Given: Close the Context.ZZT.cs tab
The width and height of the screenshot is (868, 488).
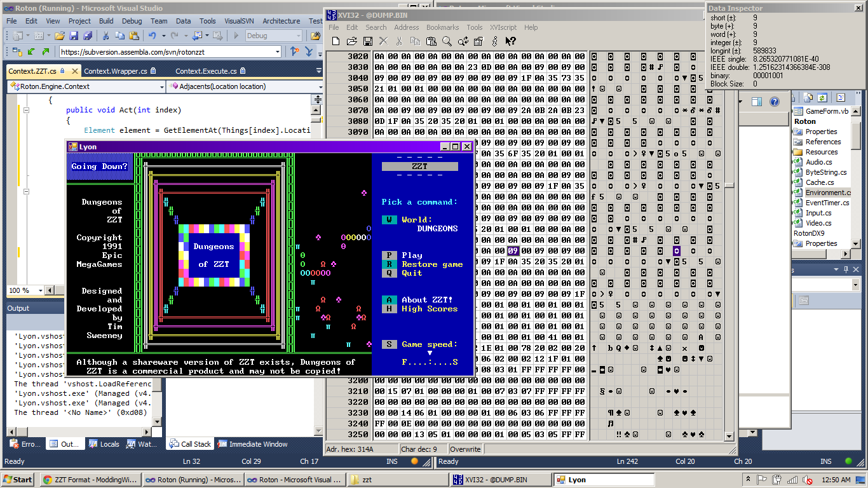Looking at the screenshot, I should coord(74,71).
